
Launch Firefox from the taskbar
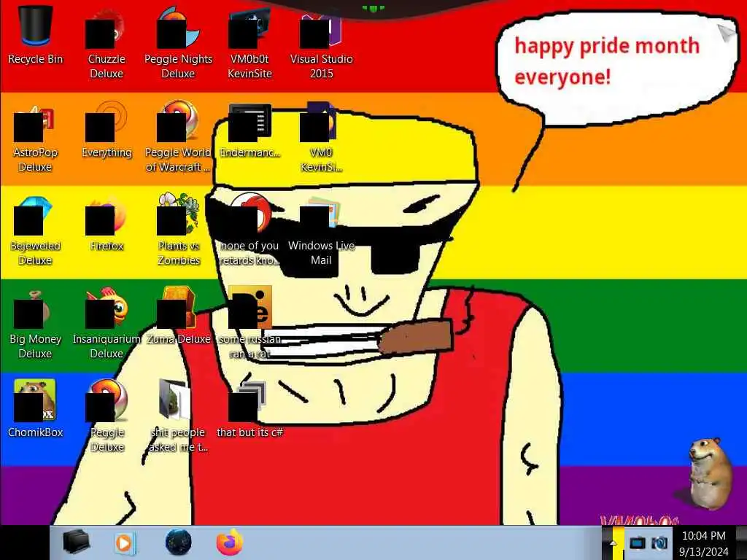pyautogui.click(x=230, y=542)
